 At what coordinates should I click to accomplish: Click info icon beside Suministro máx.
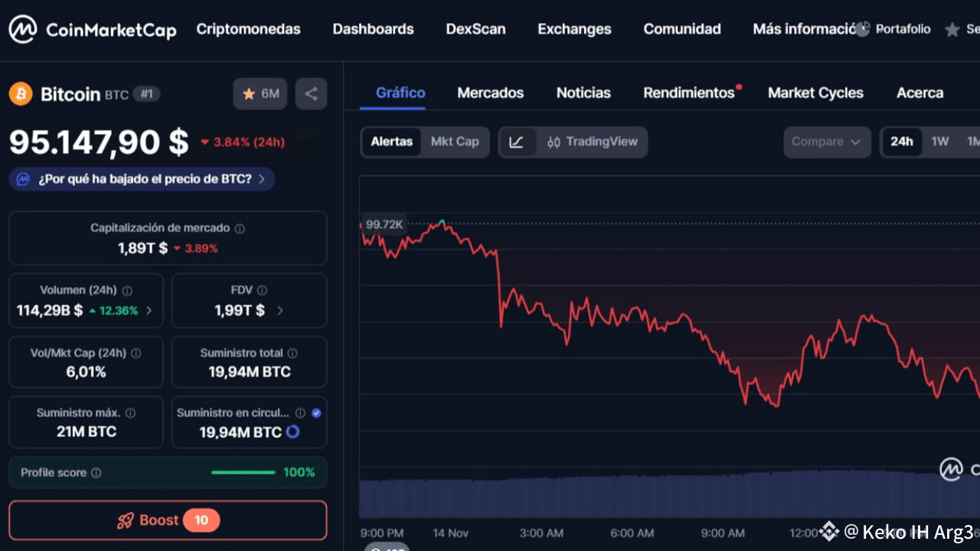click(130, 413)
